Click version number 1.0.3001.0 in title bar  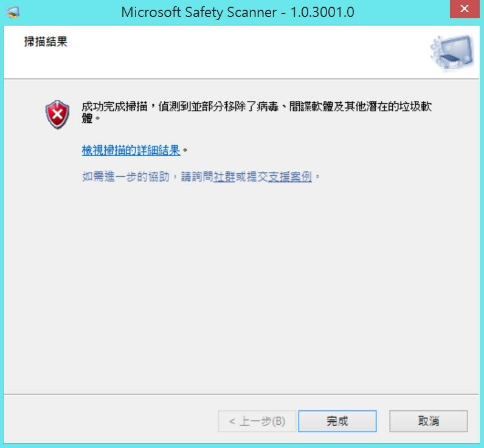click(322, 12)
